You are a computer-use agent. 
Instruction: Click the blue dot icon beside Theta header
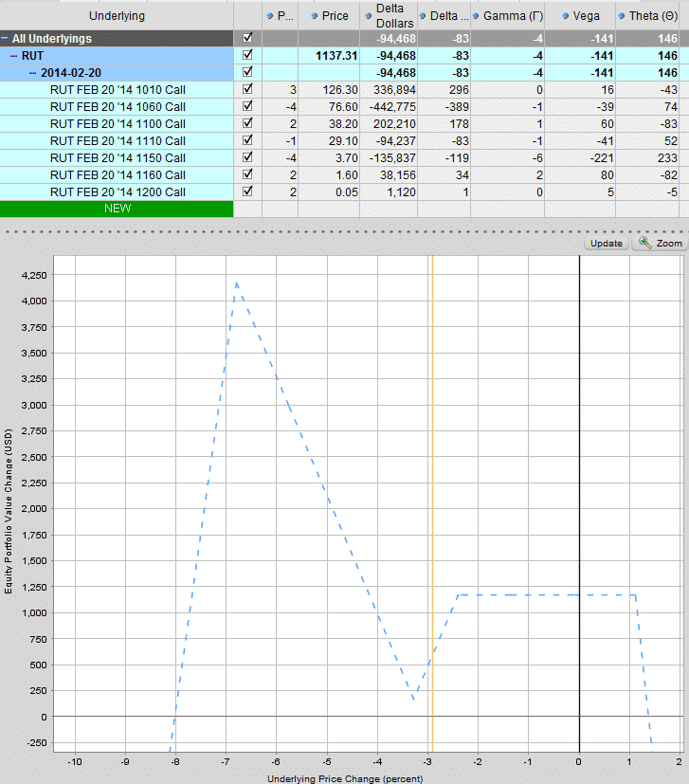tap(622, 16)
